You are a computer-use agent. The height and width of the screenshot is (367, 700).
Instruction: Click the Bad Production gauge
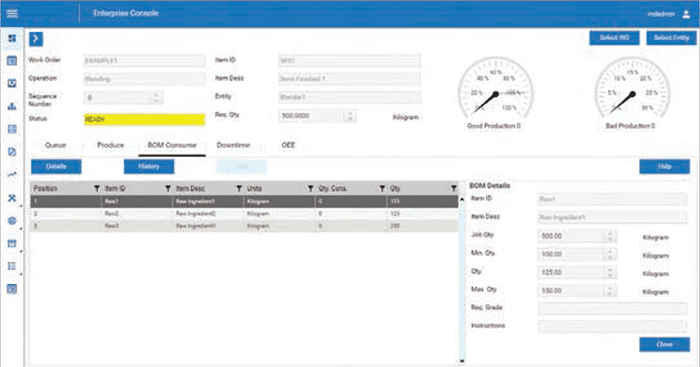[x=632, y=93]
